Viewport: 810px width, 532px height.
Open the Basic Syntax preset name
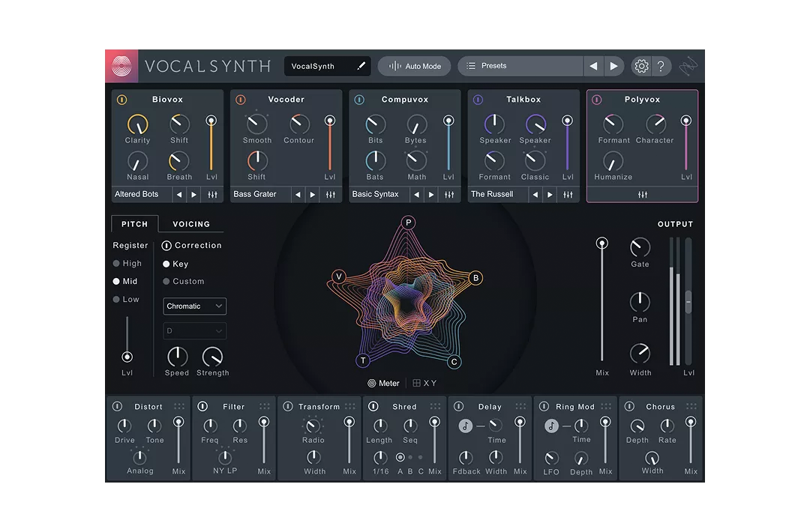pyautogui.click(x=376, y=194)
